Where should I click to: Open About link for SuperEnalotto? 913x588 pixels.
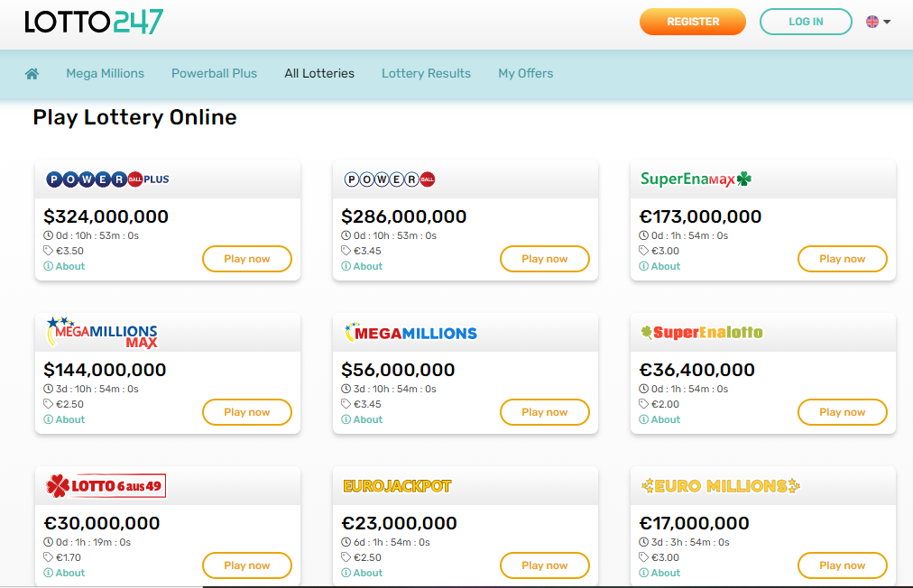tap(659, 419)
